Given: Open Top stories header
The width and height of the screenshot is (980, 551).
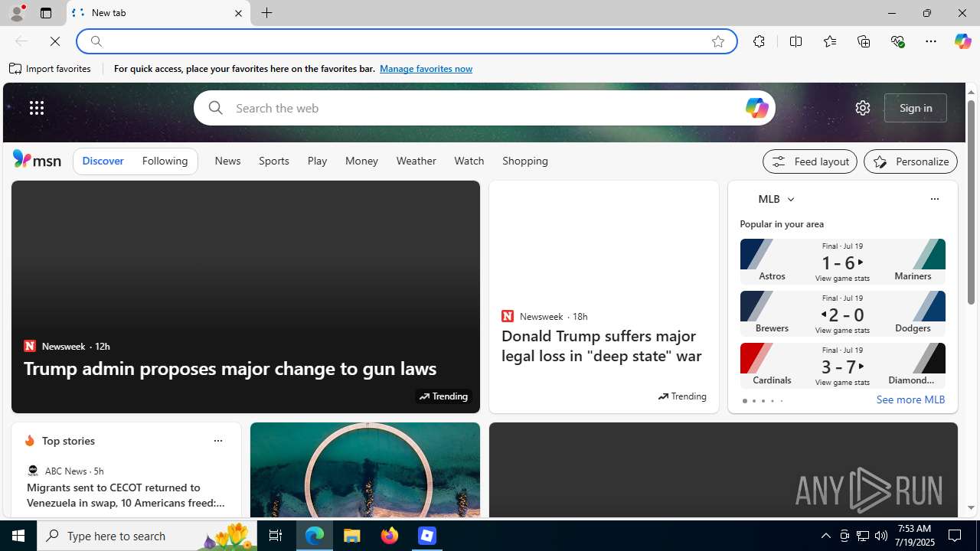Looking at the screenshot, I should coord(68,441).
